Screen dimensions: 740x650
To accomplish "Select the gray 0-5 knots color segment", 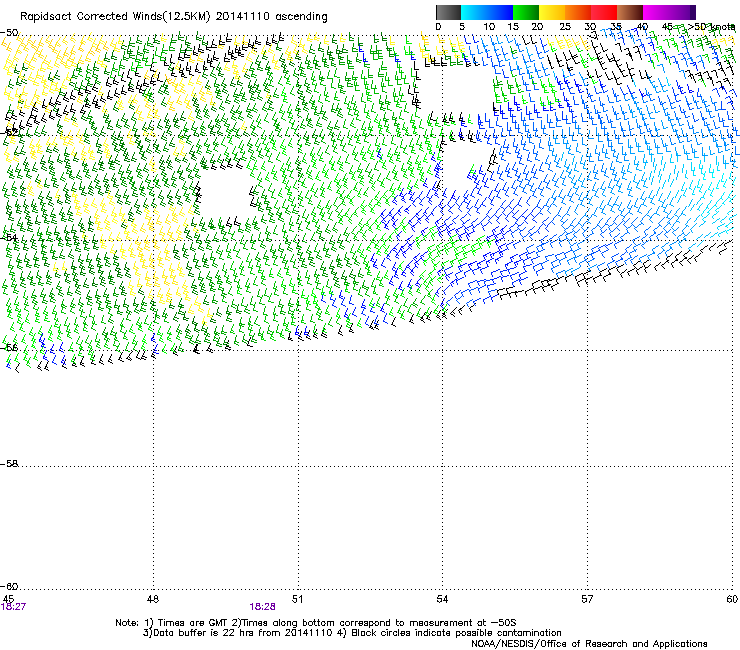I will click(x=448, y=12).
